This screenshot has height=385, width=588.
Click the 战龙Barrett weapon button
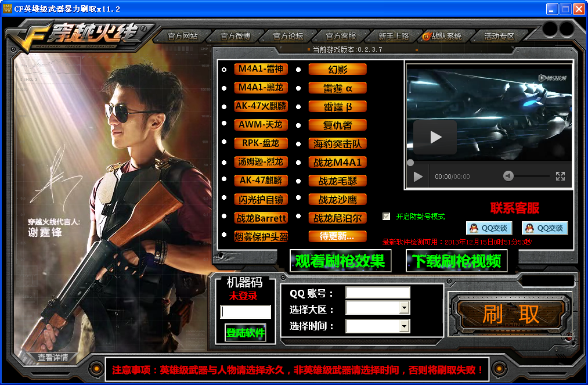pyautogui.click(x=261, y=218)
